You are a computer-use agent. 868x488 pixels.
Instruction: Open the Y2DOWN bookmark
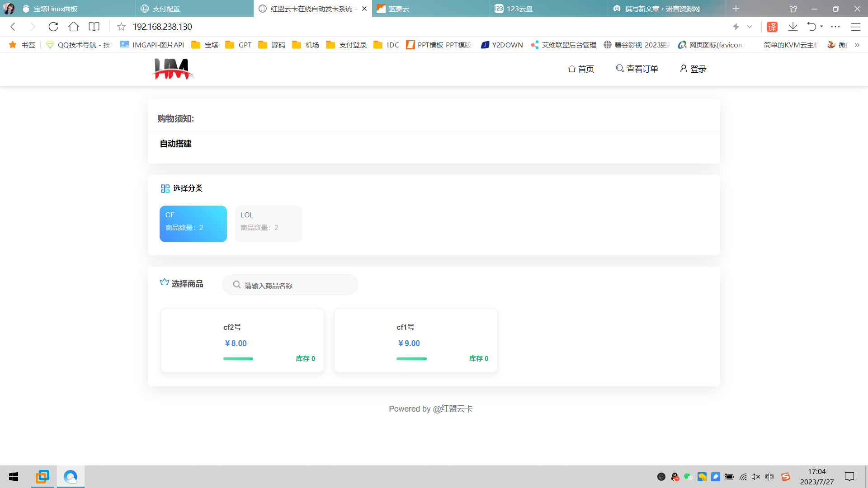502,45
